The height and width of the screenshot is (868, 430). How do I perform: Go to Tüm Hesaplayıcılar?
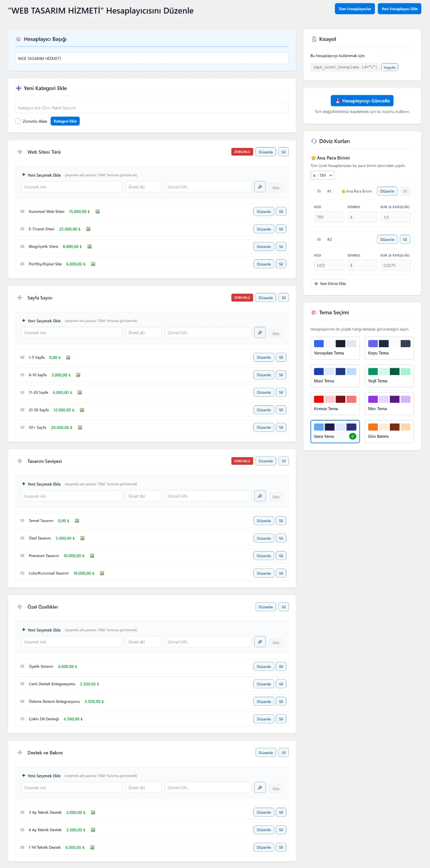tap(354, 9)
